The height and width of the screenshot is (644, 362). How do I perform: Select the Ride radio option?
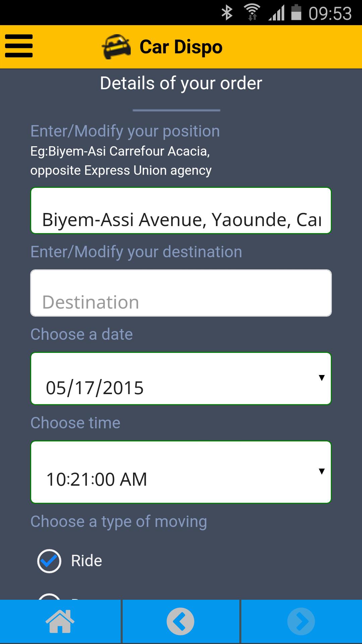click(49, 561)
